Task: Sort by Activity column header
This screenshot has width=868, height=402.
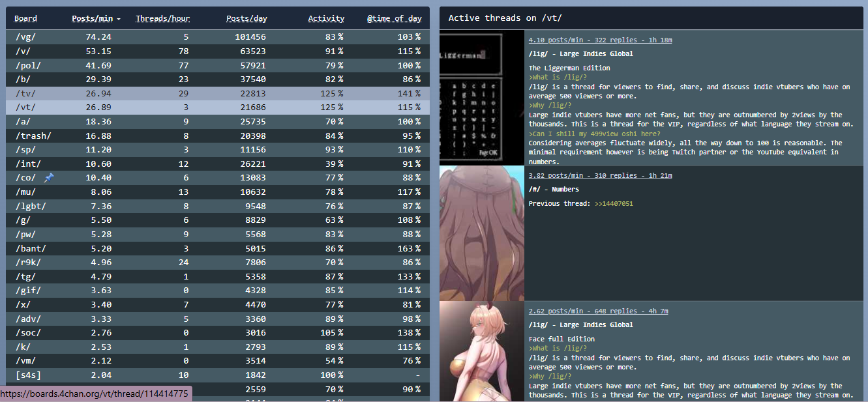Action: [x=326, y=18]
